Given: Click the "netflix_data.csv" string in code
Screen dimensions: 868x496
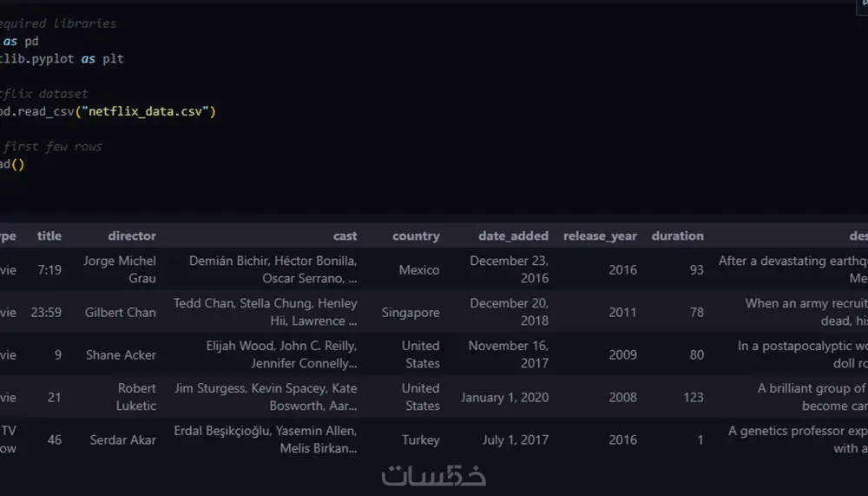Looking at the screenshot, I should point(145,111).
